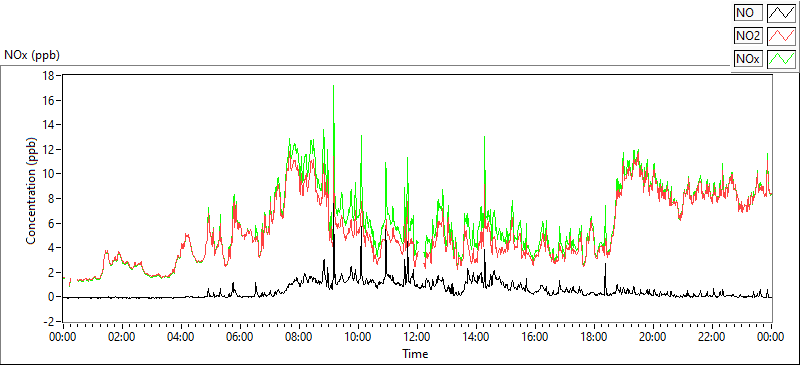The width and height of the screenshot is (800, 365).
Task: Click the 06:00 x-axis time label
Action: tap(240, 337)
